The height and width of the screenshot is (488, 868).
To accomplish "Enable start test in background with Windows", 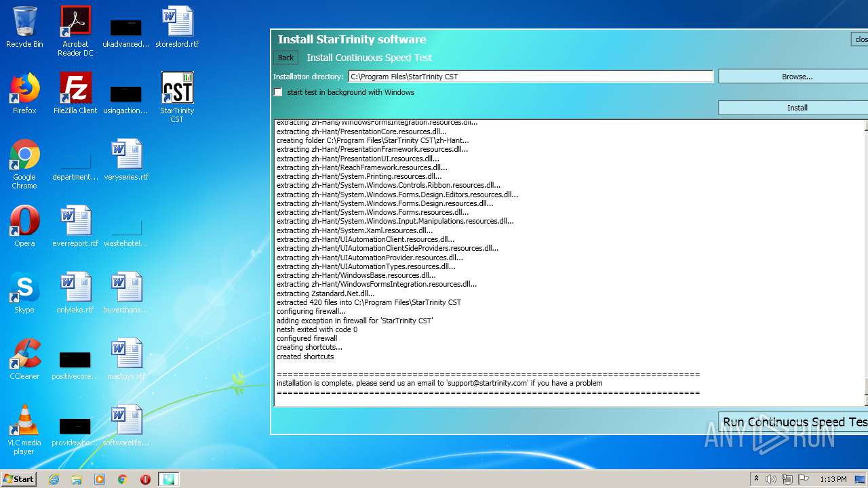I will [278, 92].
